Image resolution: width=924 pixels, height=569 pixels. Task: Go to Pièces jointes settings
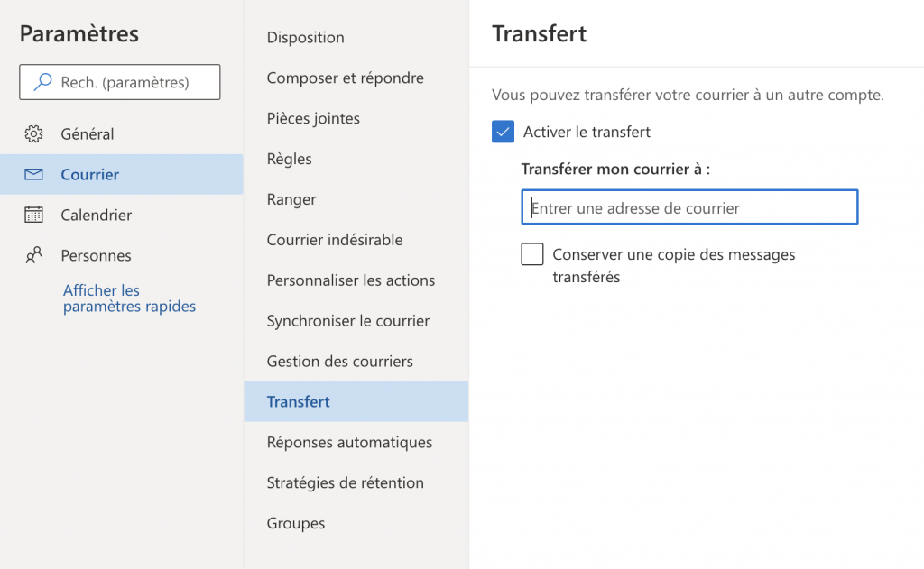click(x=313, y=119)
